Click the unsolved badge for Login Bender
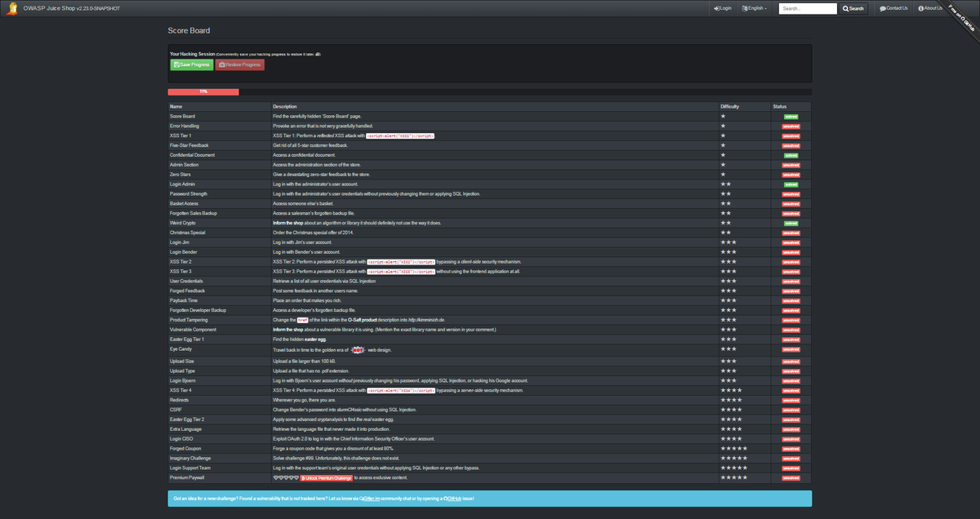The image size is (980, 519). [x=791, y=252]
